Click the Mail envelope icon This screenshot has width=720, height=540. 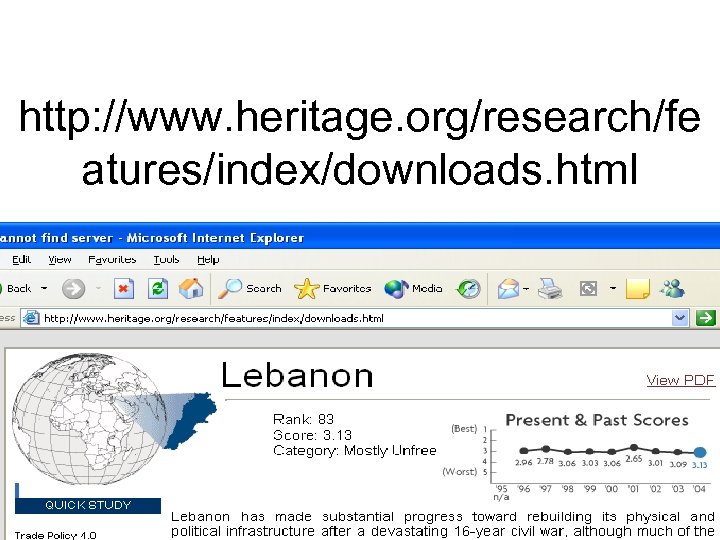508,289
